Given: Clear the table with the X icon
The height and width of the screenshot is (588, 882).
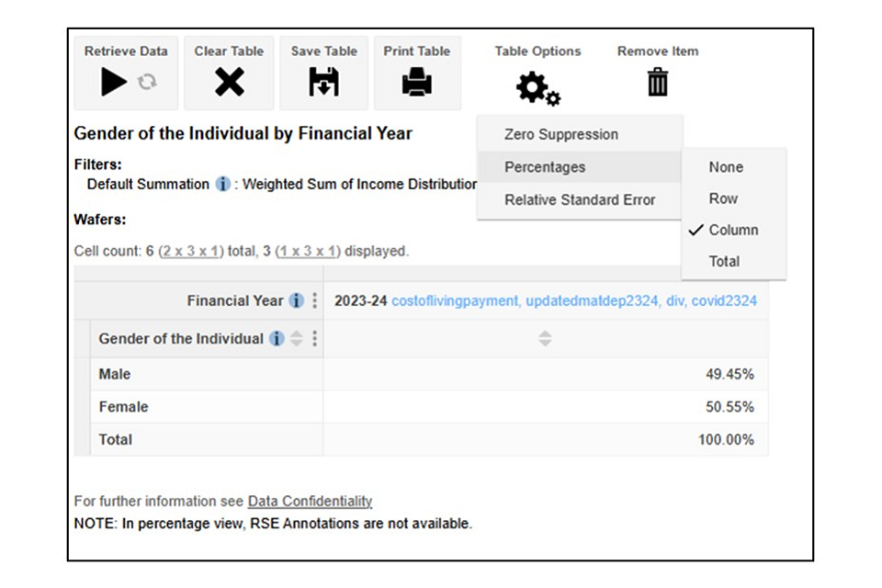Looking at the screenshot, I should coord(229,83).
